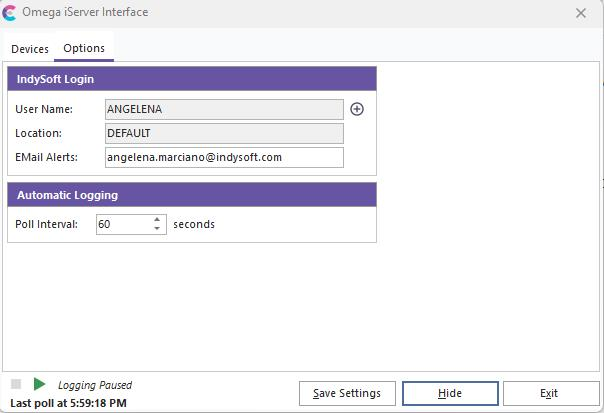Click the Poll Interval value box
Viewport: 604px width, 413px height.
pos(123,224)
